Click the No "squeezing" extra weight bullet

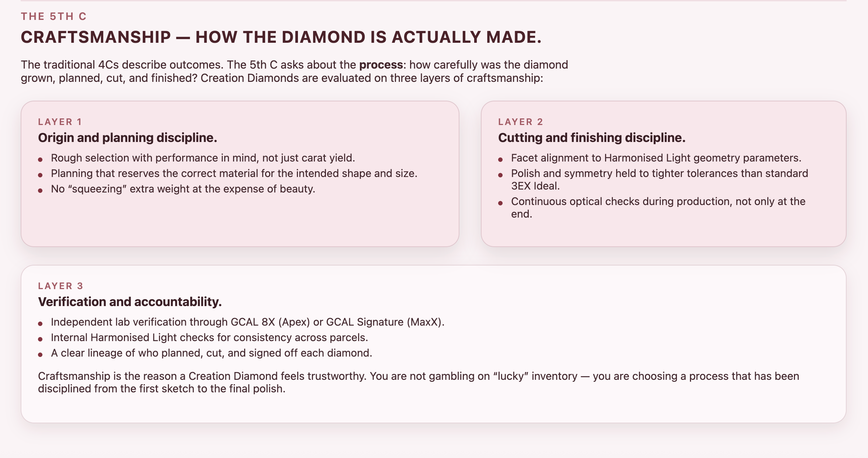click(x=183, y=189)
